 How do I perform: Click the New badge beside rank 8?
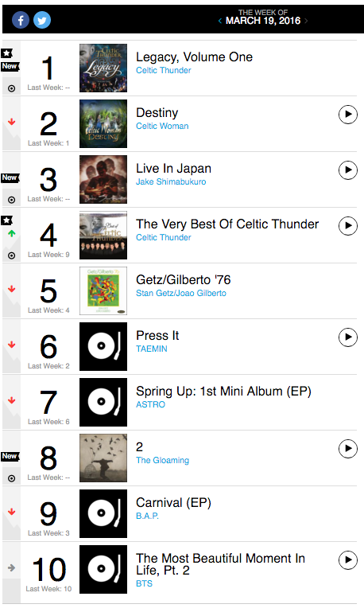pyautogui.click(x=10, y=456)
